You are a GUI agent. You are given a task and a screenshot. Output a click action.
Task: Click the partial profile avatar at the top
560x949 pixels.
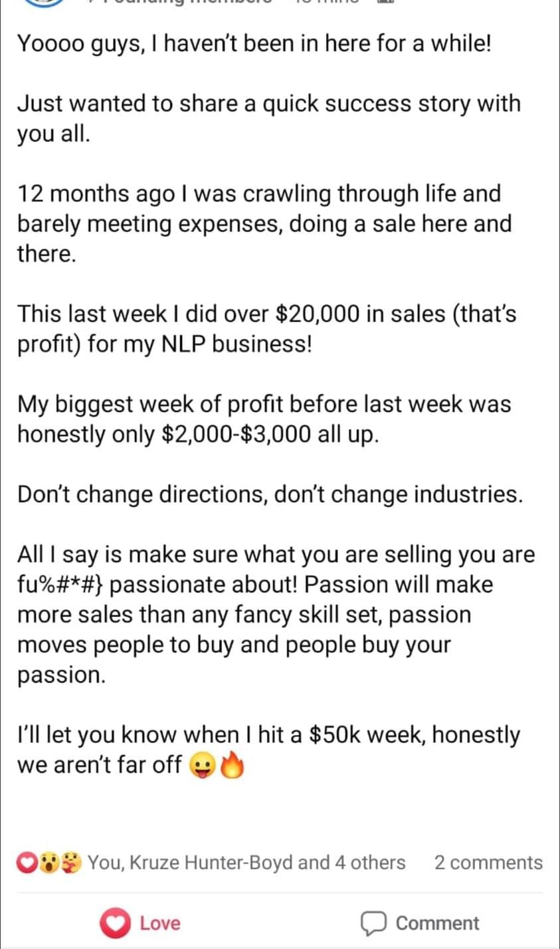44,3
